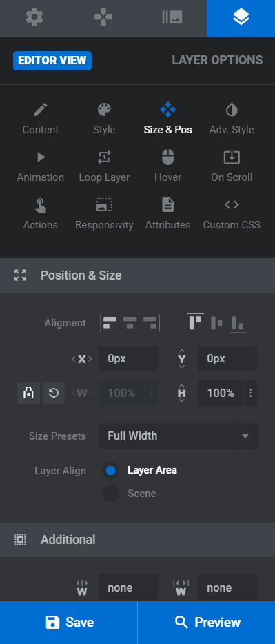Screen dimensions: 275x644
Task: Open the Custom CSS code section
Action: click(x=232, y=214)
